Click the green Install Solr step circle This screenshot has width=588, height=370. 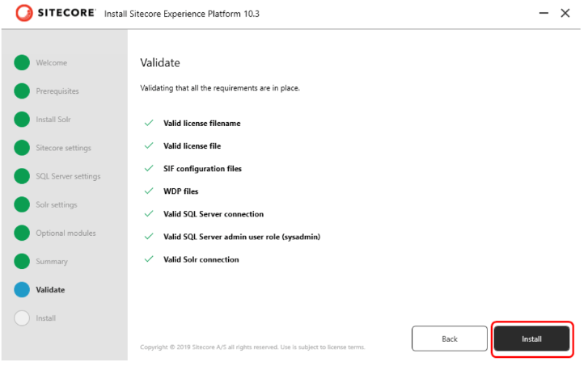coord(22,120)
